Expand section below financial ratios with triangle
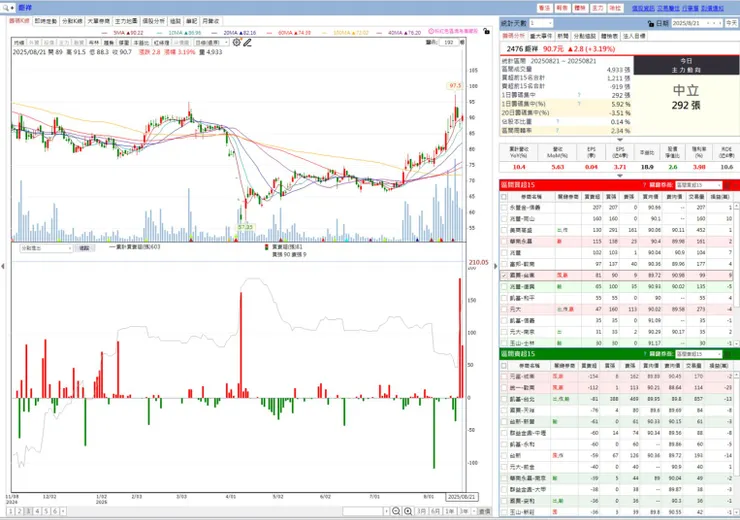 pyautogui.click(x=620, y=176)
